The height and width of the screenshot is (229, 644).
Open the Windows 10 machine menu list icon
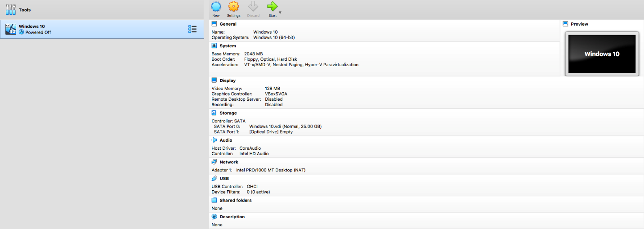tap(192, 29)
